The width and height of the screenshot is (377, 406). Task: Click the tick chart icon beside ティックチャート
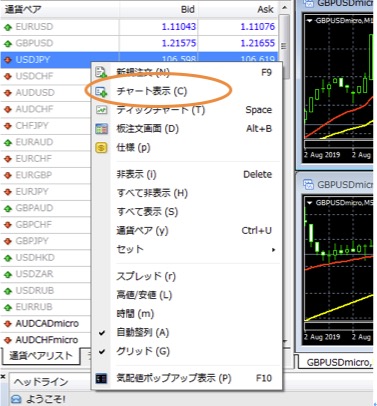[x=101, y=110]
